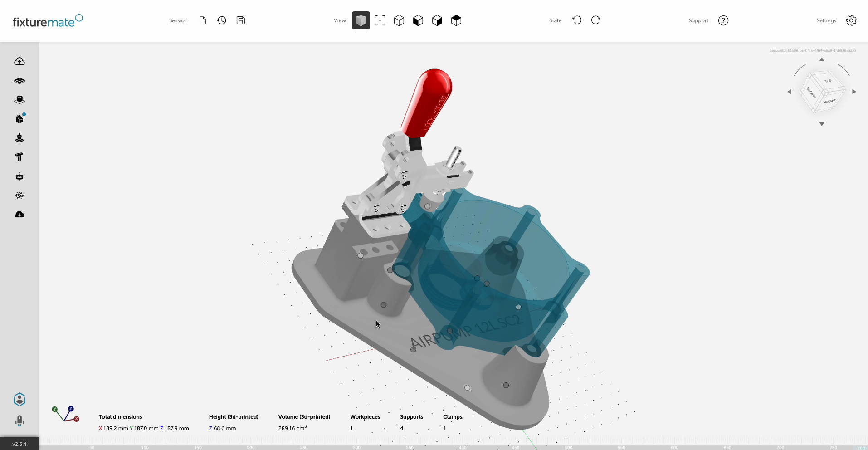This screenshot has width=868, height=450.
Task: Switch to the top-face-filled cube view
Action: (x=456, y=20)
